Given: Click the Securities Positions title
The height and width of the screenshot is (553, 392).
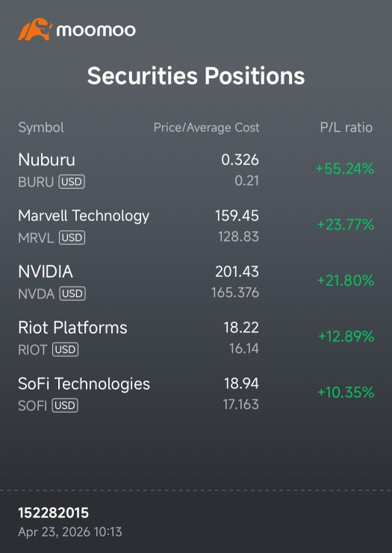Looking at the screenshot, I should pos(196,76).
